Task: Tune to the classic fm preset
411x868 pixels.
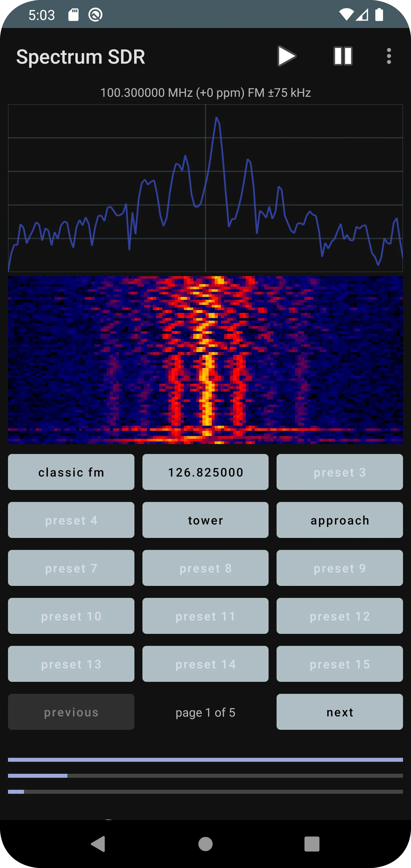Action: point(71,472)
